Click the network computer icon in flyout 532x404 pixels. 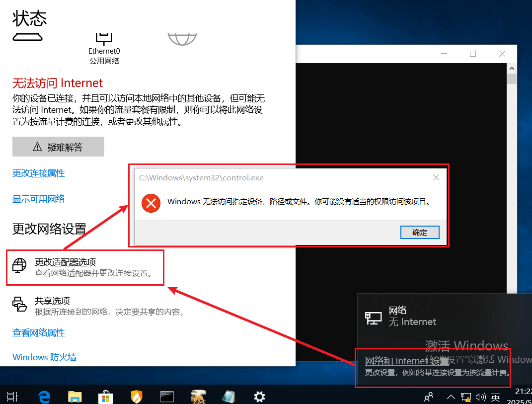pyautogui.click(x=373, y=318)
